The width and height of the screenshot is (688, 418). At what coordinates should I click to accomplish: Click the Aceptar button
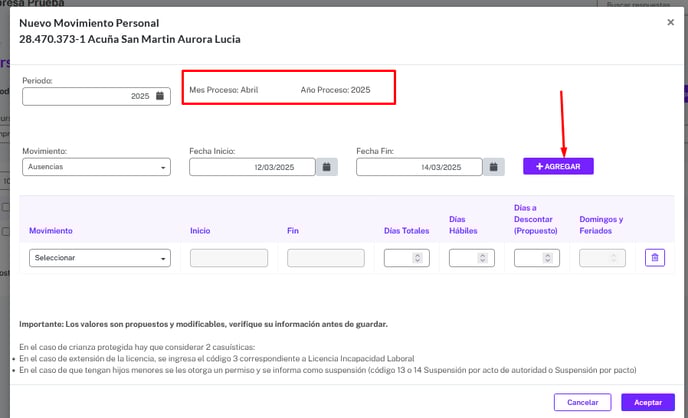tap(648, 402)
